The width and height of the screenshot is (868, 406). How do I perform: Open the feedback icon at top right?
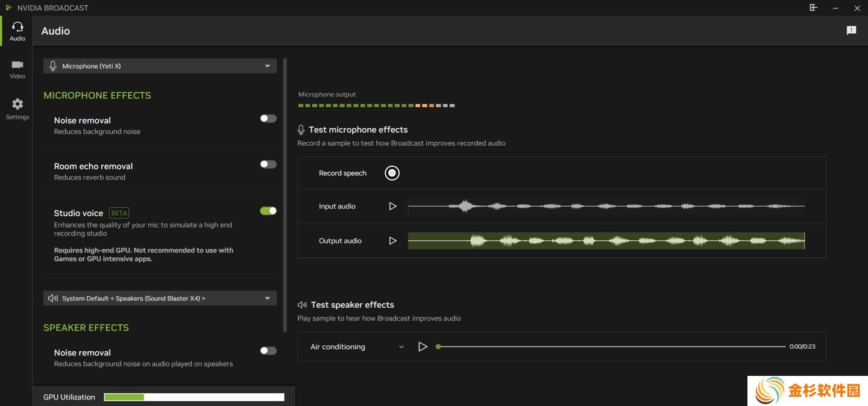click(851, 31)
